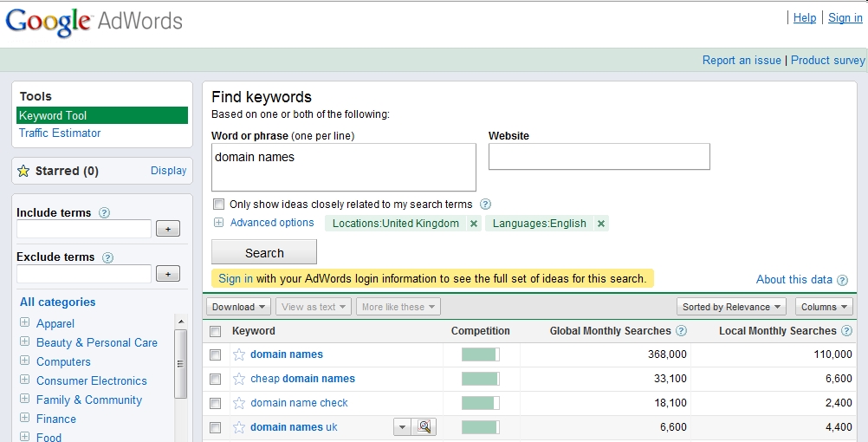
Task: Expand the Computers category
Action: [x=24, y=360]
